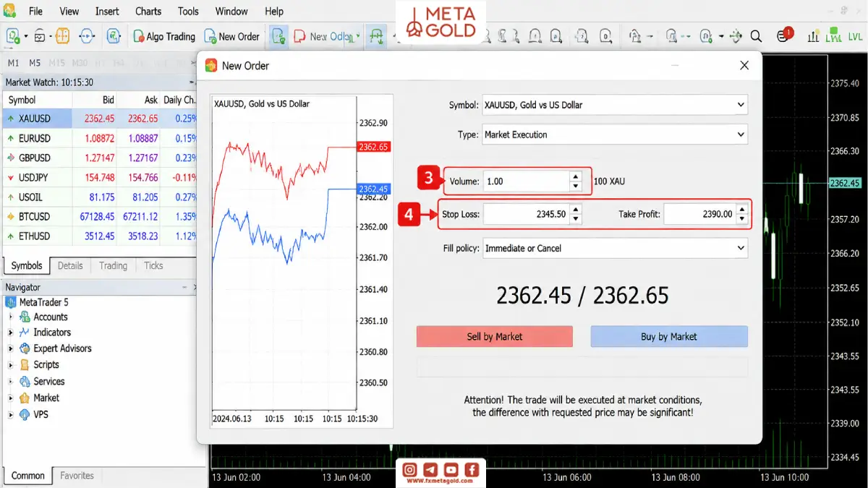Open the File menu
The image size is (868, 488).
point(35,12)
